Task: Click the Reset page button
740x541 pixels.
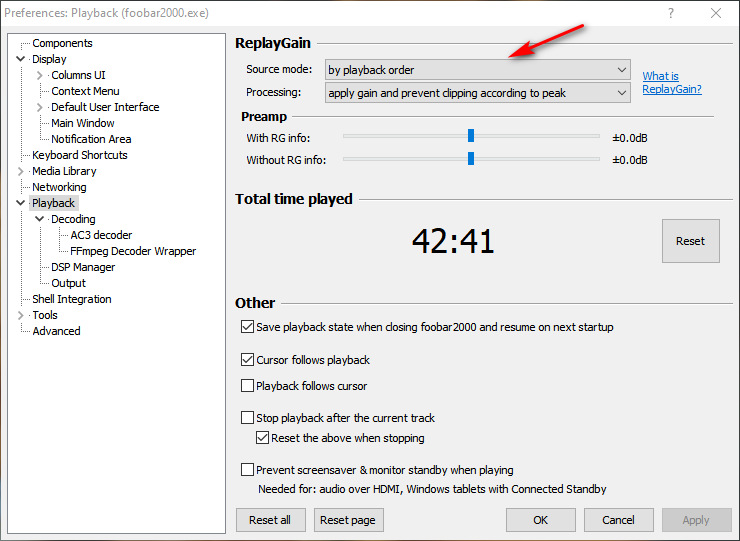Action: point(348,520)
